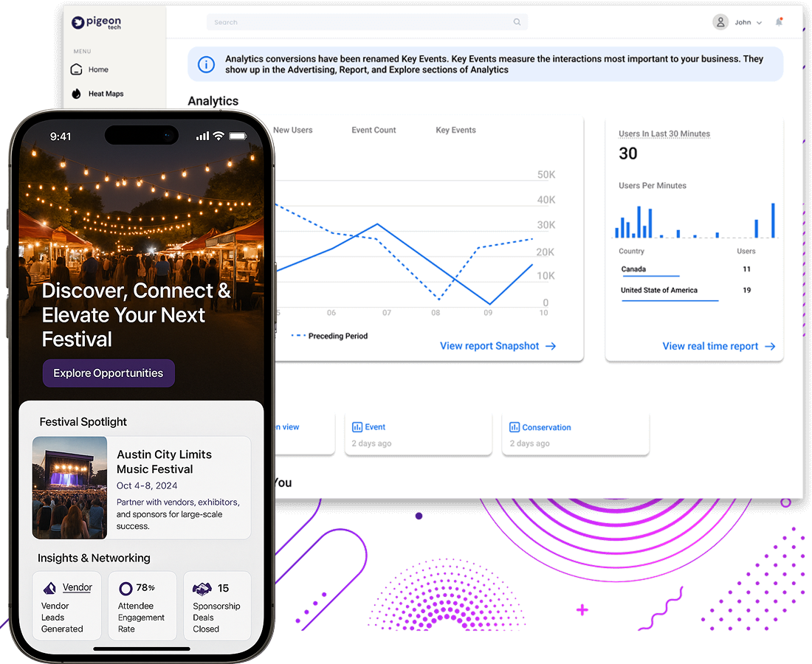
Task: Click the 78% Attendee Engagement ring
Action: tap(125, 587)
